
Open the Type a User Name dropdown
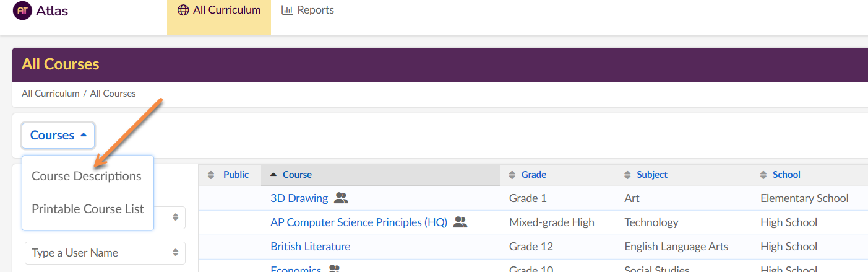(105, 253)
